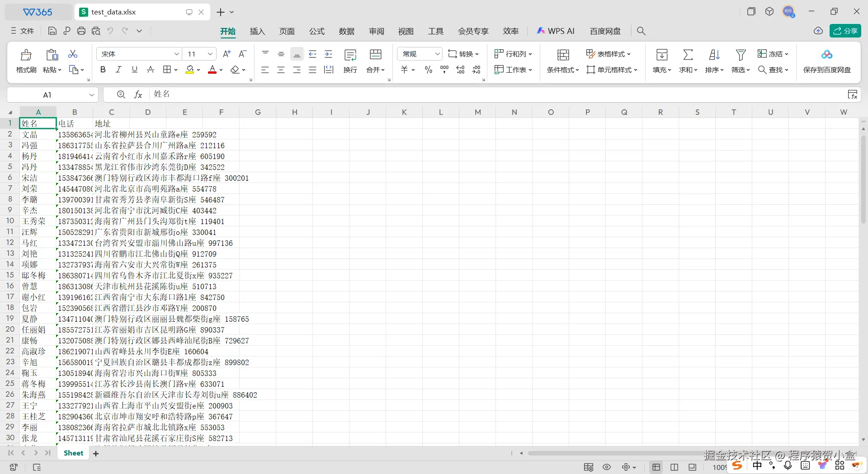868x474 pixels.
Task: Click the fx insert function icon
Action: click(x=138, y=94)
